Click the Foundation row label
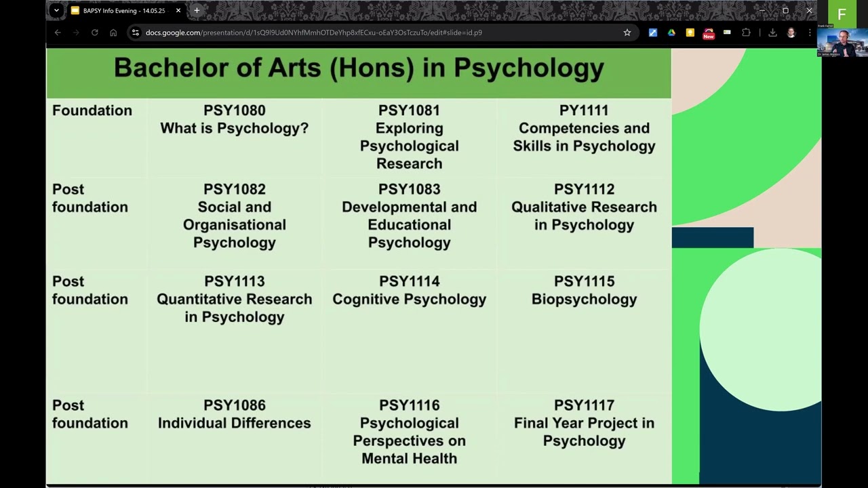The height and width of the screenshot is (488, 868). pos(92,110)
